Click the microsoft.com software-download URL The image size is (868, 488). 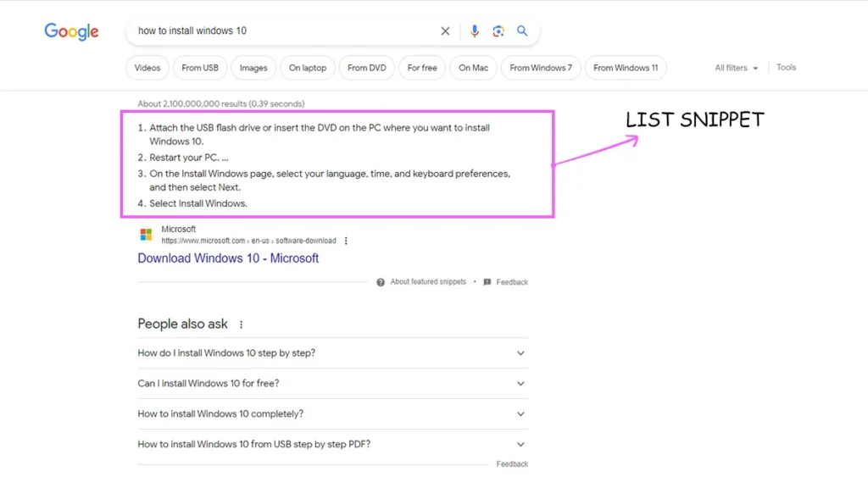tap(248, 241)
